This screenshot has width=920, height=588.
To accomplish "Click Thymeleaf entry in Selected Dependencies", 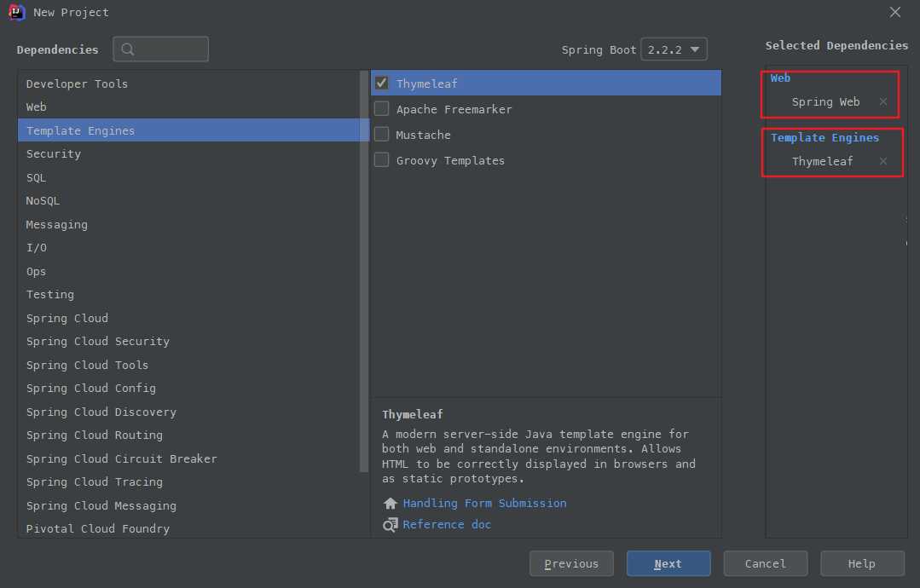I will coord(822,161).
